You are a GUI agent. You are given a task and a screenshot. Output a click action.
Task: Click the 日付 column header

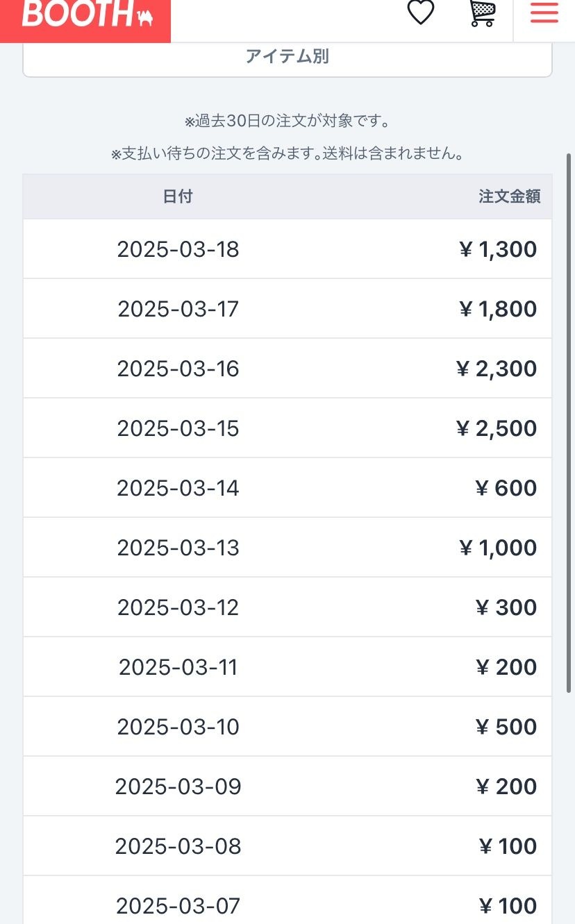tap(178, 196)
